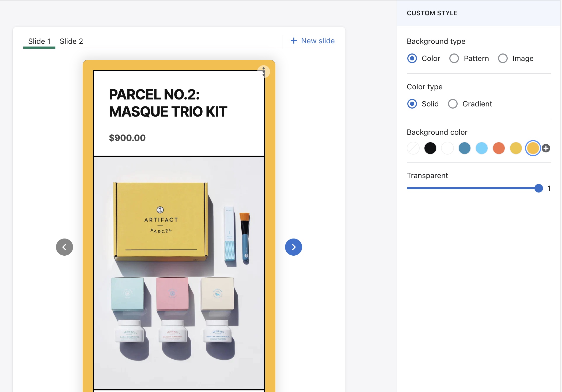Select the Solid color type
The width and height of the screenshot is (562, 392).
pos(412,104)
